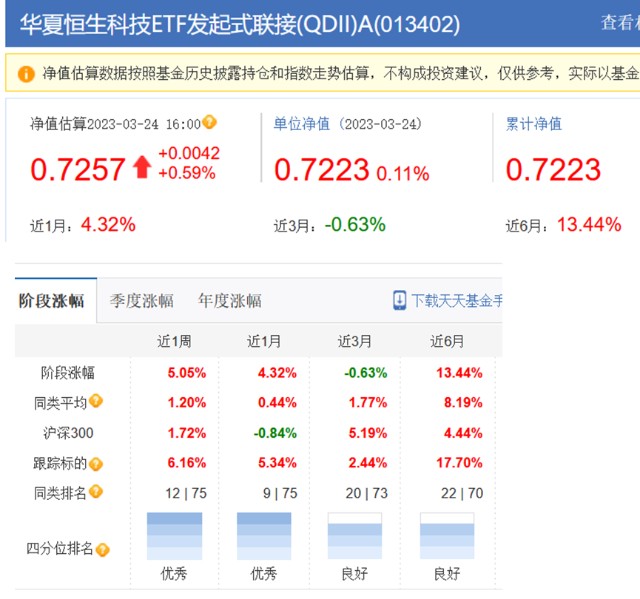The width and height of the screenshot is (640, 599).
Task: Click 跟踪标的 value 6.16%
Action: tap(187, 463)
